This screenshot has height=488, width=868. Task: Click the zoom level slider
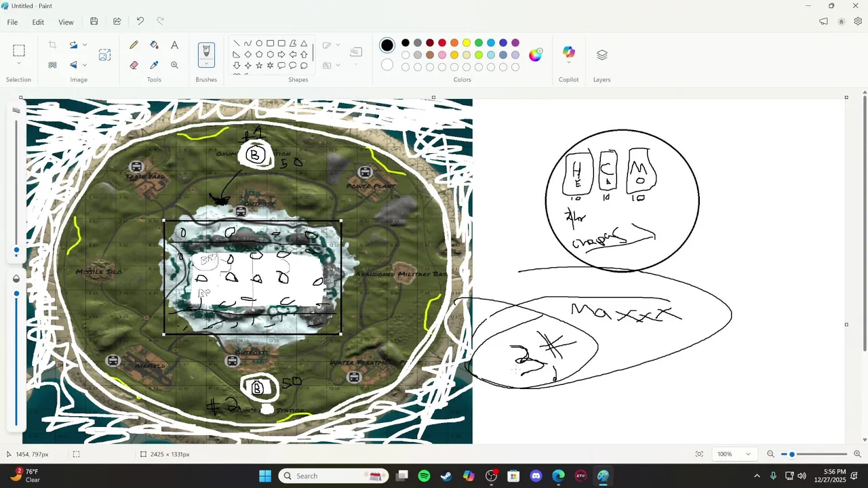pyautogui.click(x=814, y=454)
